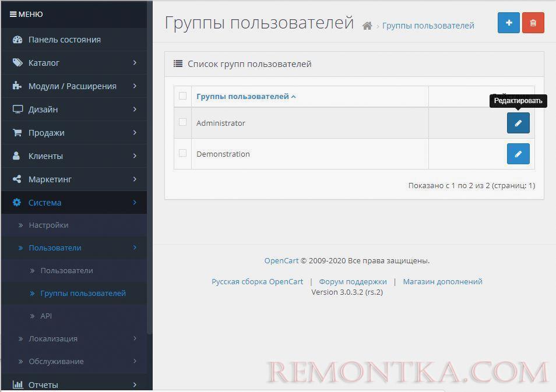556x392 pixels.
Task: Open Панель состояния menu item
Action: tap(74, 40)
